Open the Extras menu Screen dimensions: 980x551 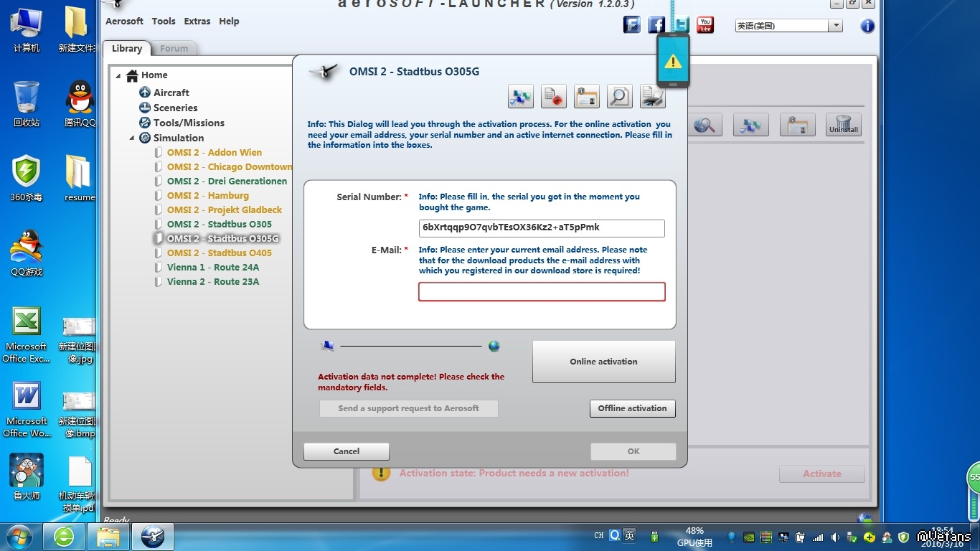point(197,21)
